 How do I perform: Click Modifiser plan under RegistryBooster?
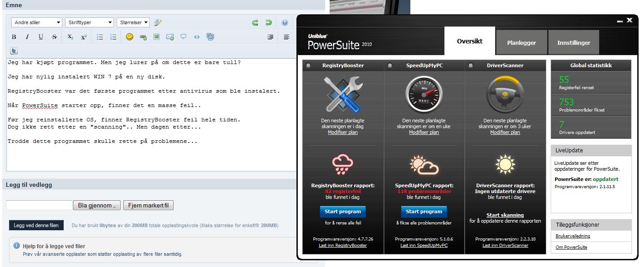tap(343, 132)
